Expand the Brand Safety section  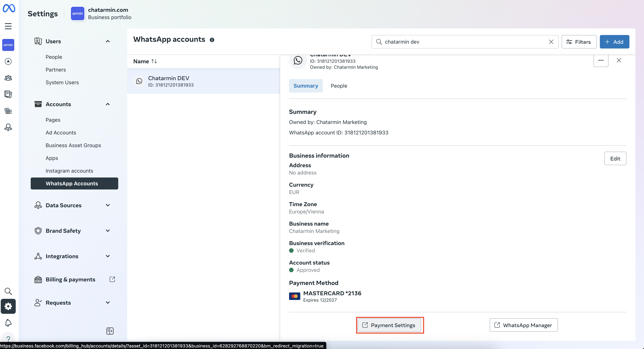coord(108,231)
